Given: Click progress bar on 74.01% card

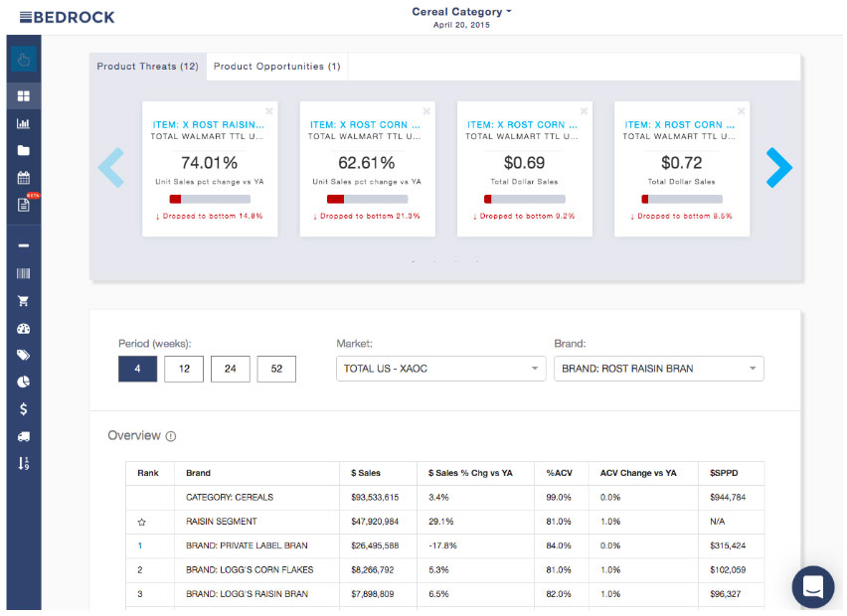Looking at the screenshot, I should pyautogui.click(x=210, y=200).
